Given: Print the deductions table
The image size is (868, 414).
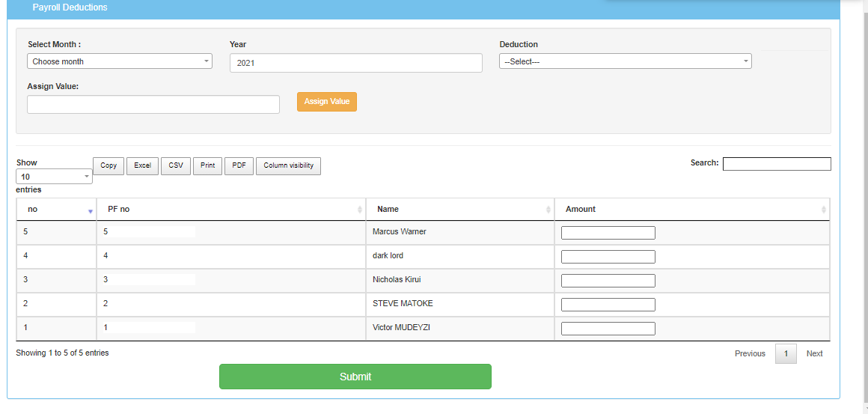Looking at the screenshot, I should click(207, 165).
